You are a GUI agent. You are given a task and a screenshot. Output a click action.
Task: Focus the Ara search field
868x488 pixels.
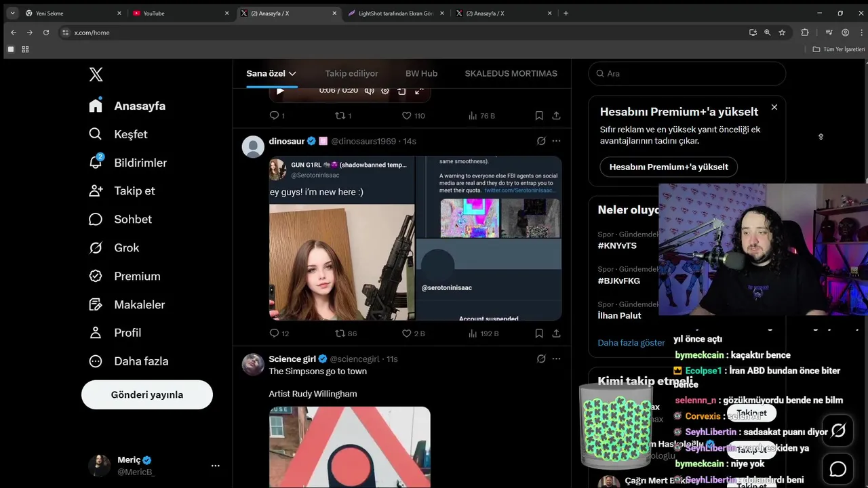coord(687,73)
